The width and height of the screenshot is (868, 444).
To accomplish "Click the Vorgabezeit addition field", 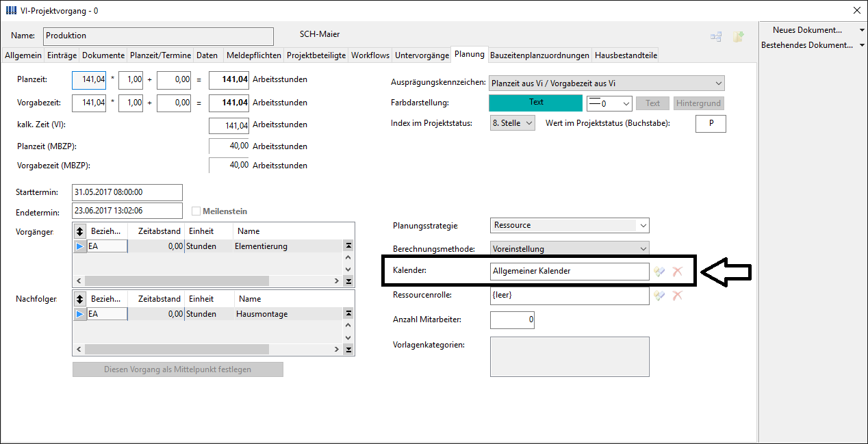I will point(174,103).
